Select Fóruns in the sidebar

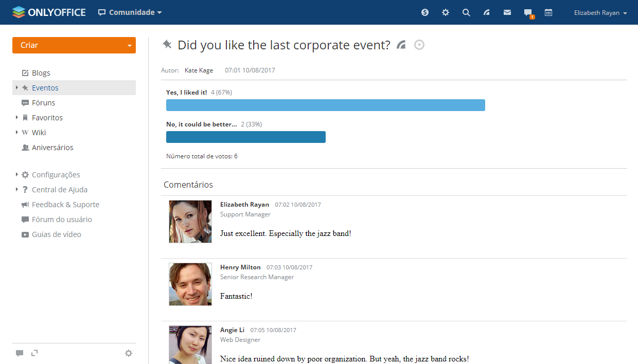[43, 103]
